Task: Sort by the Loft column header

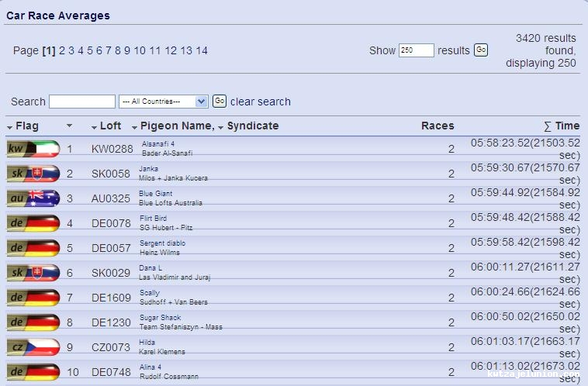Action: [x=110, y=126]
